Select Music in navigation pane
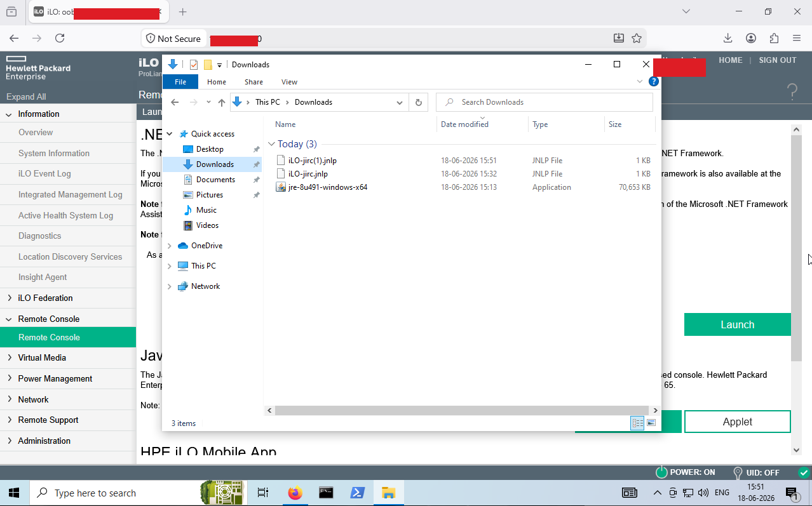This screenshot has width=812, height=506. [206, 210]
